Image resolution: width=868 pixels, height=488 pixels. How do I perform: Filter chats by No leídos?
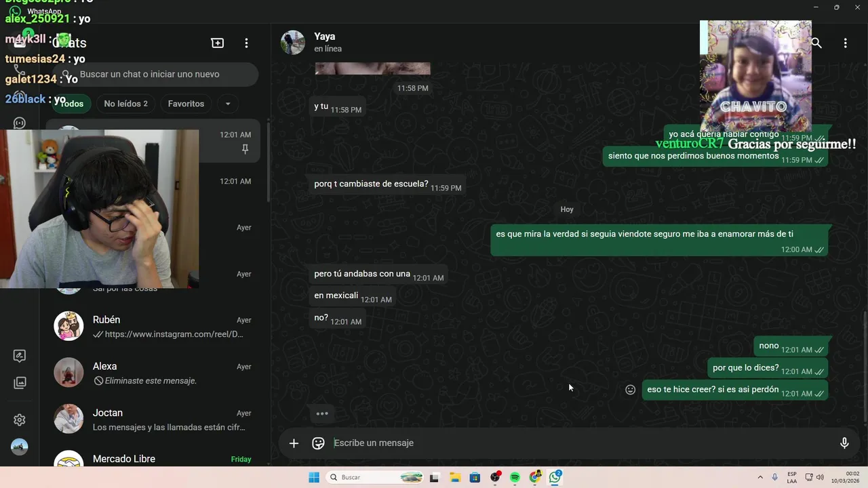125,104
